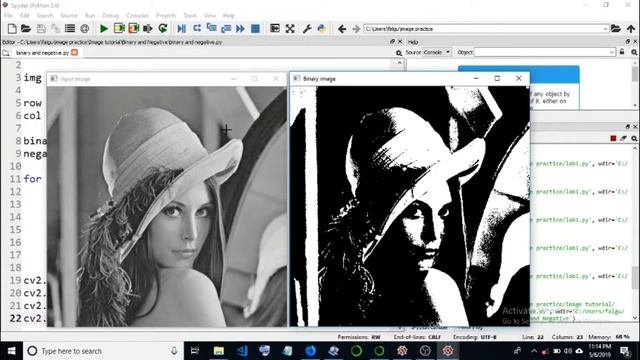Open the browse tabs list icon
Image resolution: width=640 pixels, height=360 pixels.
(x=70, y=29)
